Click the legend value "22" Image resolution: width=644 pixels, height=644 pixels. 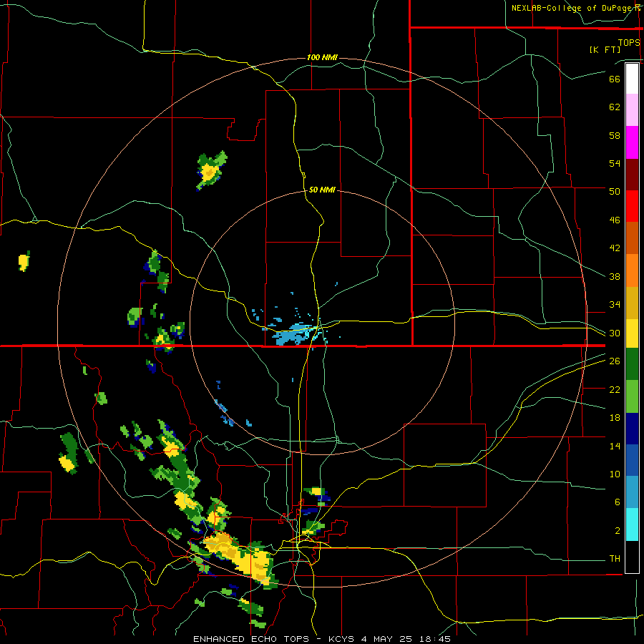click(x=615, y=389)
